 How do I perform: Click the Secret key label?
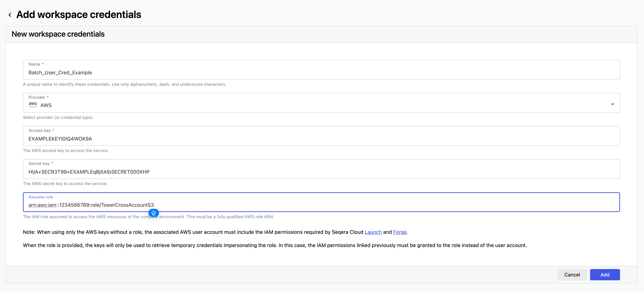click(x=39, y=164)
